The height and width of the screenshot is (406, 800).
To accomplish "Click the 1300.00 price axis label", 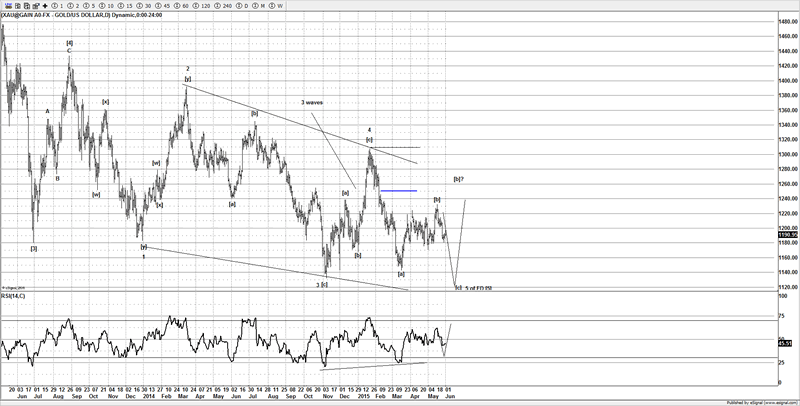I will [788, 154].
